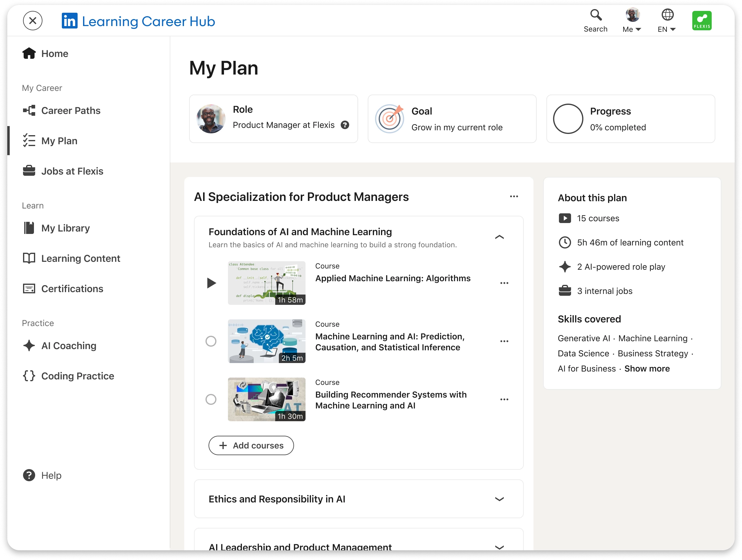Open AI Coaching from the sidebar

tap(69, 346)
